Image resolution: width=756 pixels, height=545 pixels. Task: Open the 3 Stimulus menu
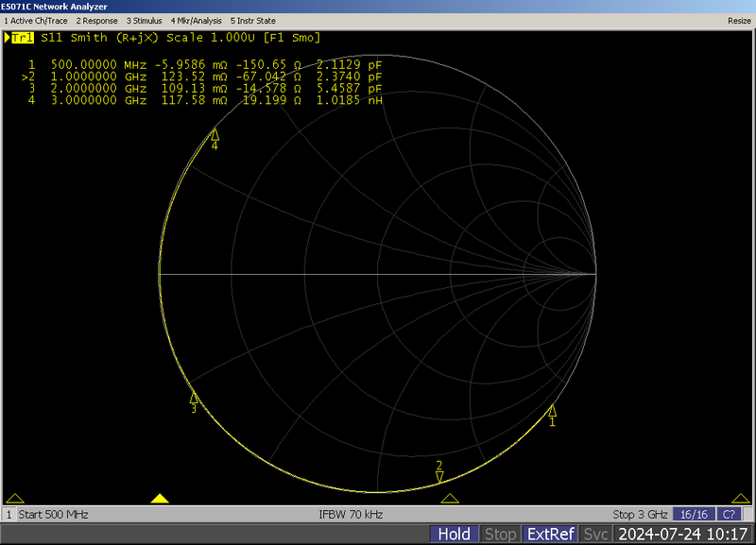[x=145, y=20]
